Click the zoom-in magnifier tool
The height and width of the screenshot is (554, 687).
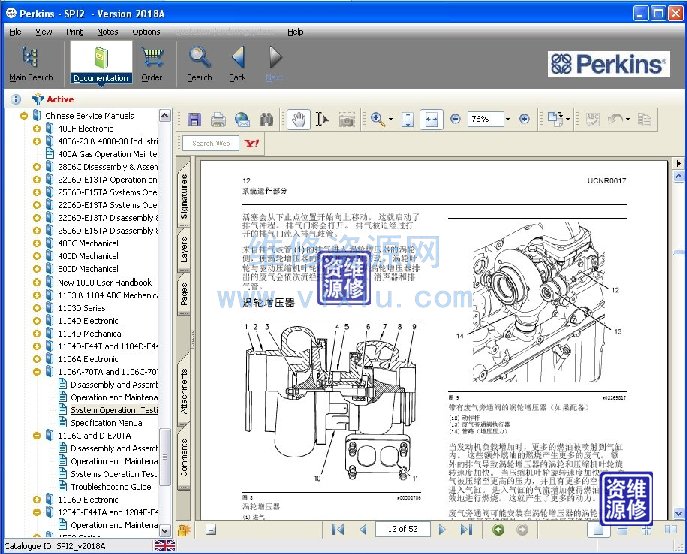coord(377,119)
